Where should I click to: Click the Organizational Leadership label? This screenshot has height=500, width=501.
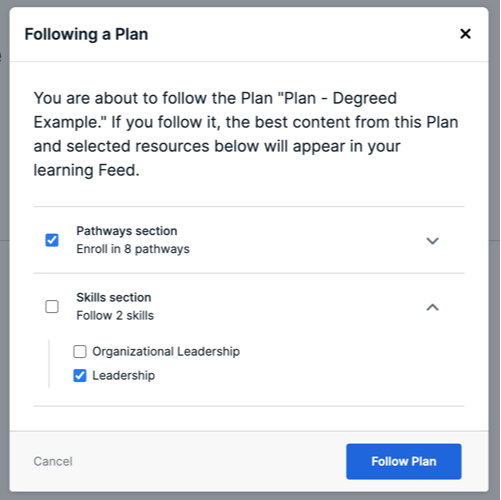coord(166,351)
